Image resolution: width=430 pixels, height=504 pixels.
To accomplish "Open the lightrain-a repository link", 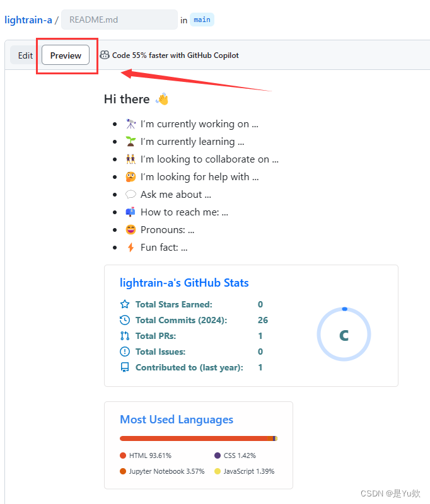I will pyautogui.click(x=28, y=20).
